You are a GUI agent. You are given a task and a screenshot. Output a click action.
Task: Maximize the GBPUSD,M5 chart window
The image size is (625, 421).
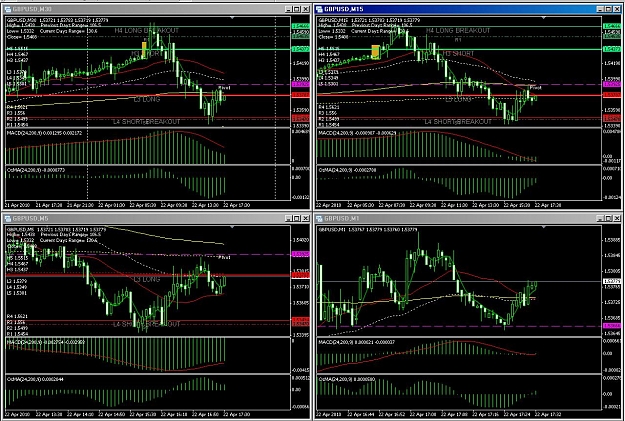297,218
